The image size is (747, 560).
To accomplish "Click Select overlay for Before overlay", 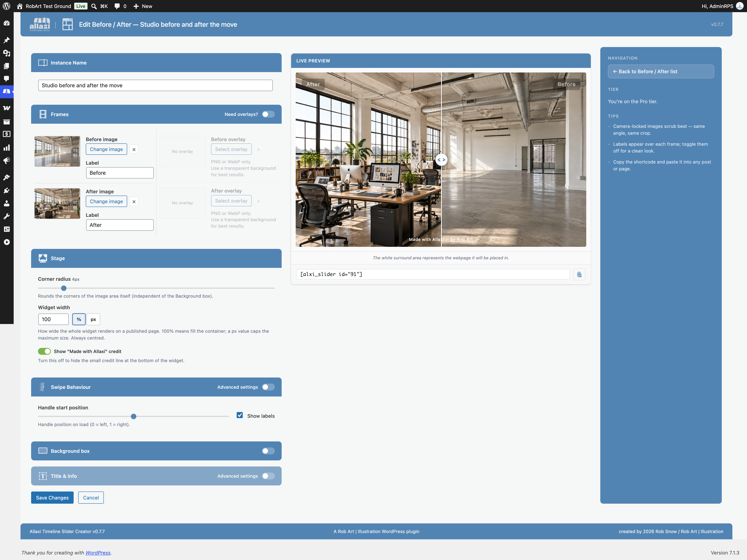I will tap(231, 149).
